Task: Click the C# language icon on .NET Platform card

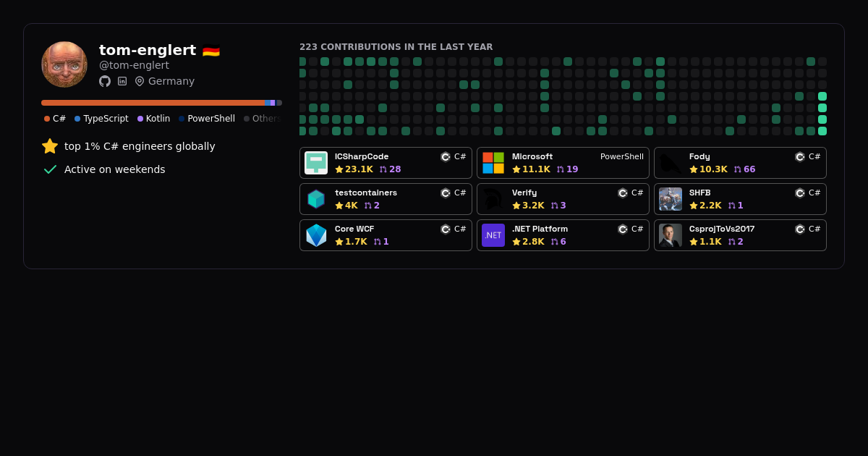Action: tap(623, 229)
